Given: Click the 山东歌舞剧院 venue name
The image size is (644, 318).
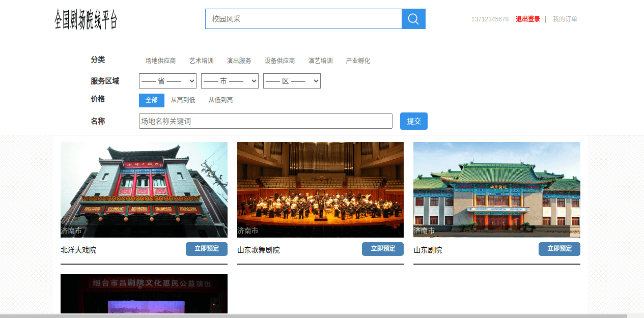Looking at the screenshot, I should [259, 250].
